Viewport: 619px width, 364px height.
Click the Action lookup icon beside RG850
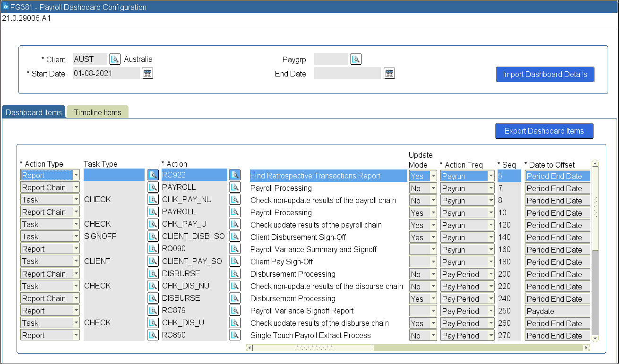[235, 335]
